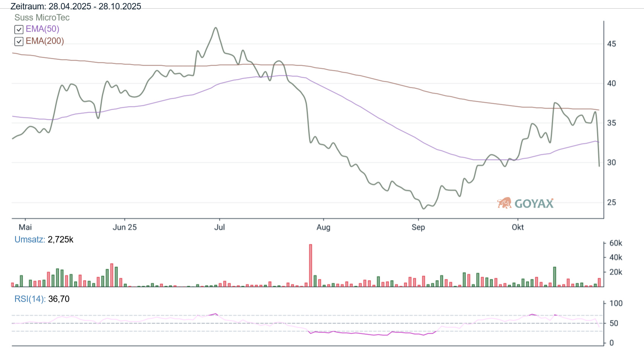Uncheck the EMA(200) checkbox
The image size is (644, 348).
pos(19,41)
